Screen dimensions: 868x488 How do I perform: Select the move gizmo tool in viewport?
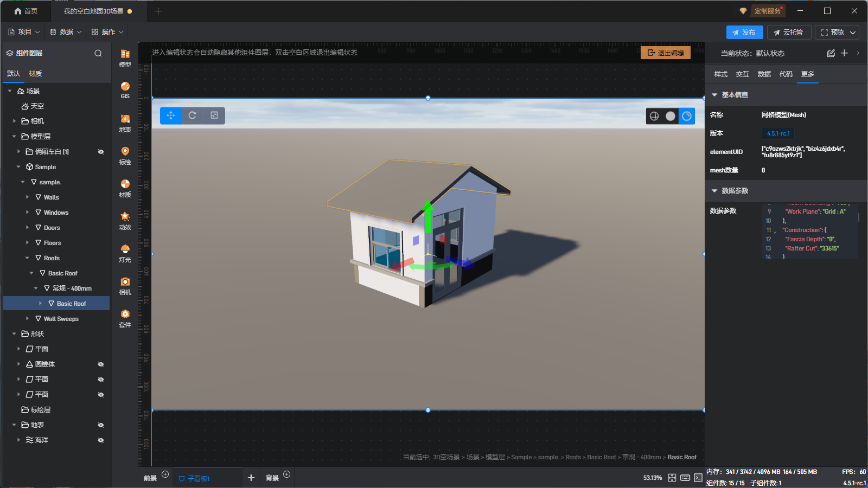pyautogui.click(x=171, y=115)
